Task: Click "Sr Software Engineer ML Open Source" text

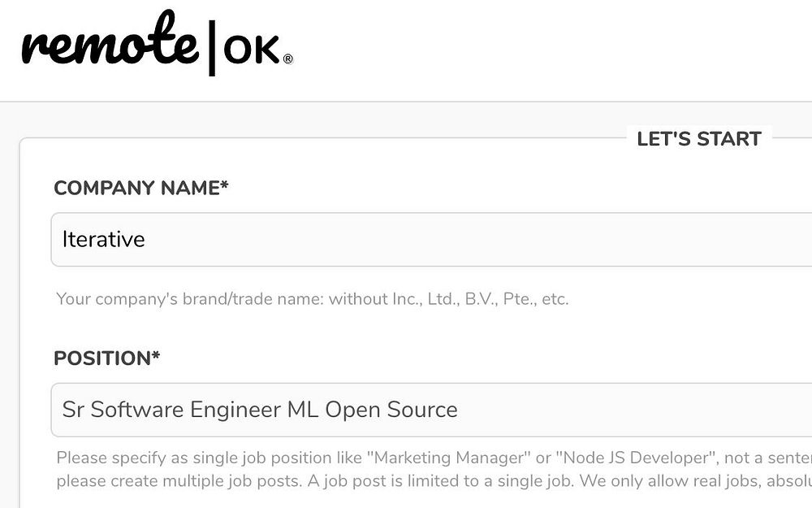Action: tap(260, 410)
